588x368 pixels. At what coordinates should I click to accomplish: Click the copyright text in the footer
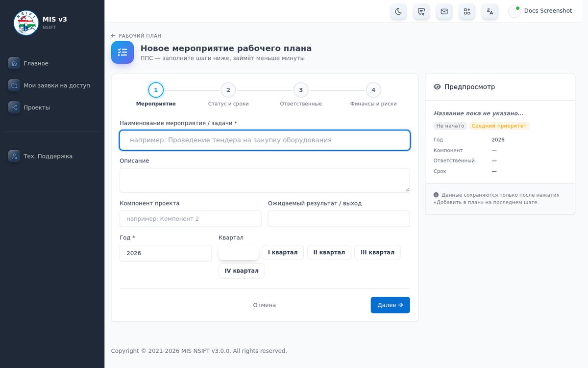coord(199,351)
